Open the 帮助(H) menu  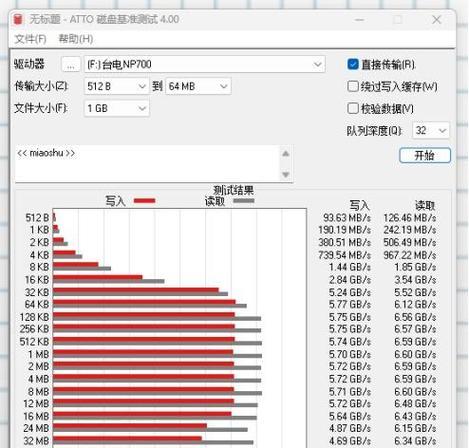pos(76,39)
